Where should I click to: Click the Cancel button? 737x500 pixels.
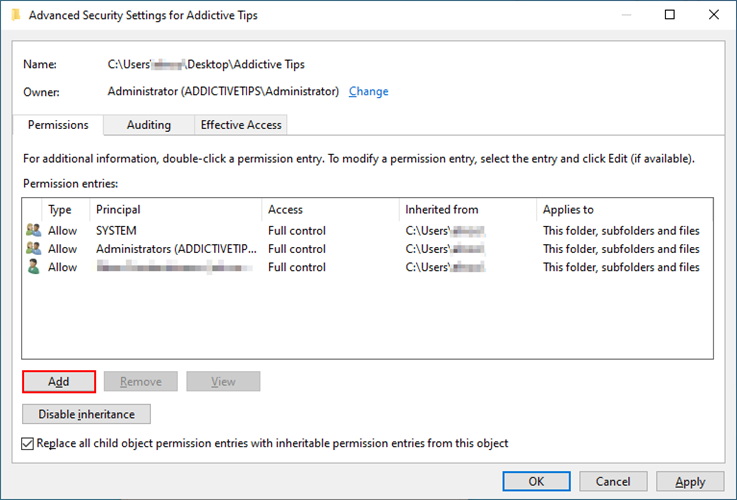(x=613, y=481)
